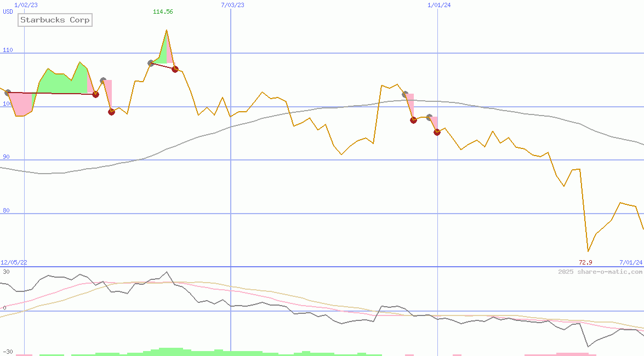Click the red marker after the peak
The width and height of the screenshot is (644, 356).
coord(175,69)
